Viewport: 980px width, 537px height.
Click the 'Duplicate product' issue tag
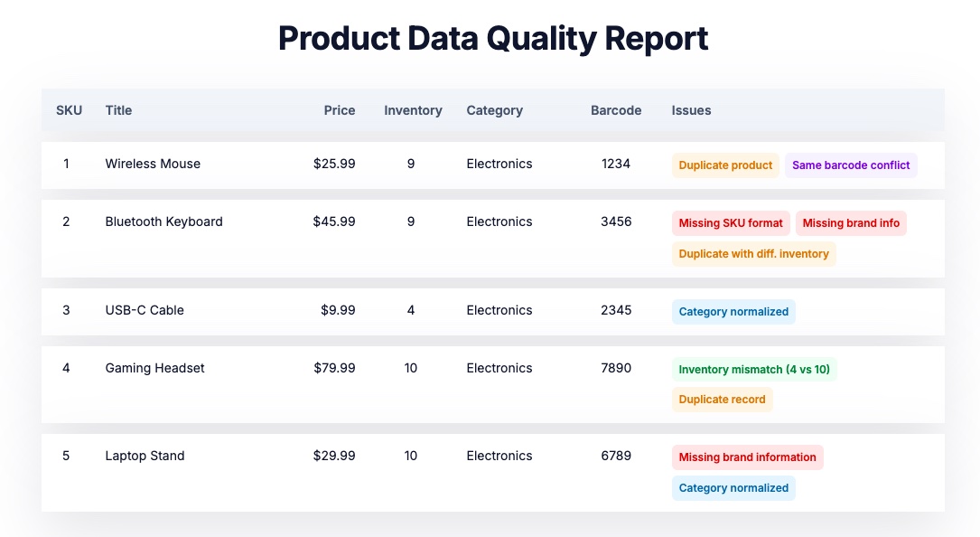[x=725, y=165]
